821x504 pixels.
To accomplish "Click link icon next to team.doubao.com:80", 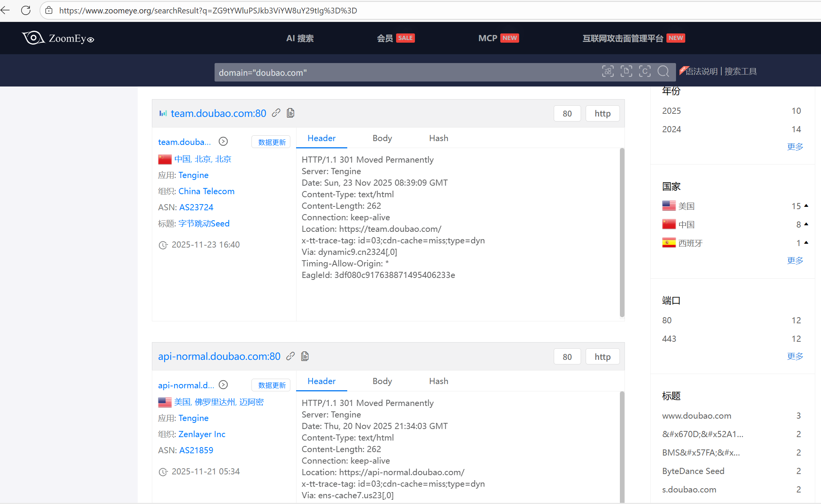I will 276,113.
